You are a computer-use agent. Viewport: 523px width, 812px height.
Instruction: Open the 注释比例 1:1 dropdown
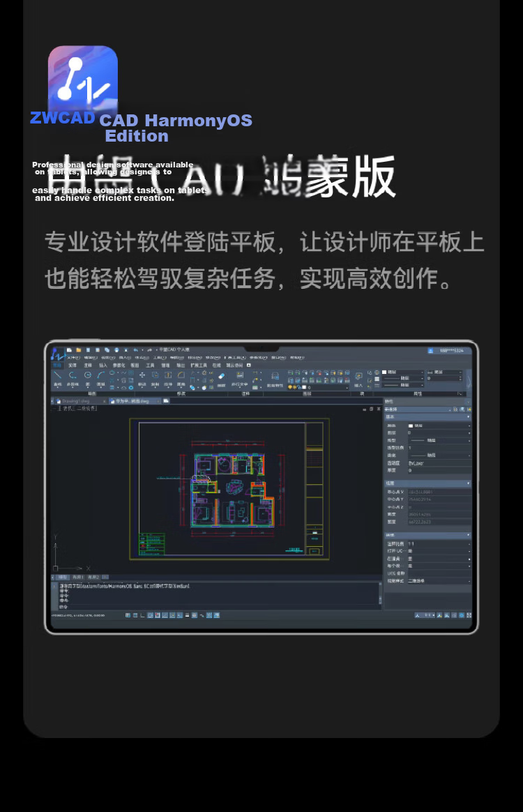(x=439, y=543)
